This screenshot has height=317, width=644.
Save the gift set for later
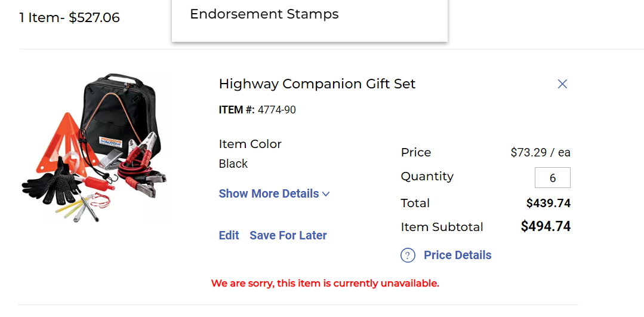(x=288, y=235)
